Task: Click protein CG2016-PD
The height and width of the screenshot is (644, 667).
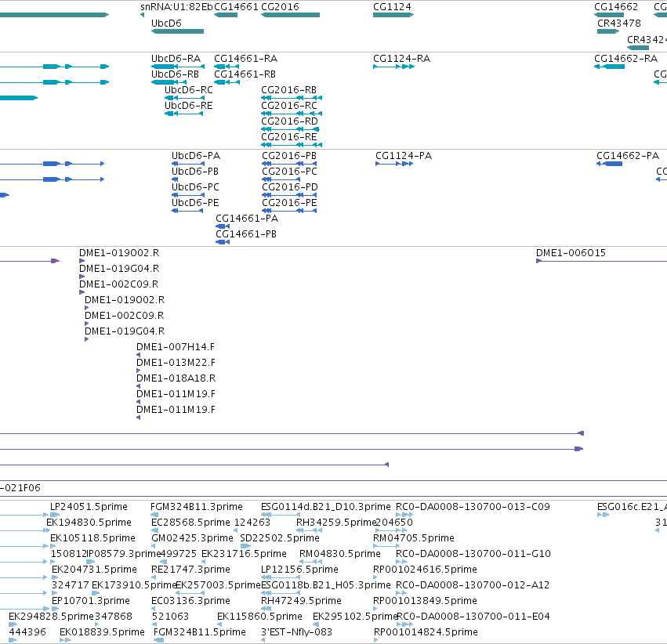Action: point(289,195)
